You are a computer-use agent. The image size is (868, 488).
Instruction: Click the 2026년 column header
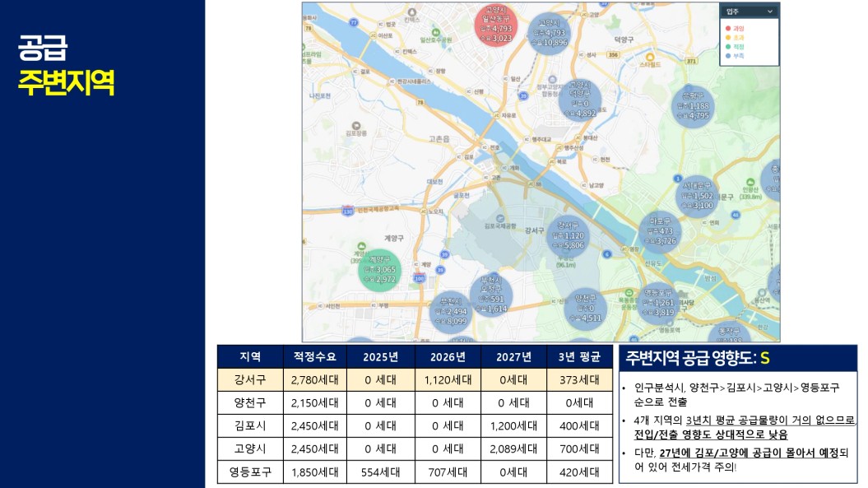point(448,356)
